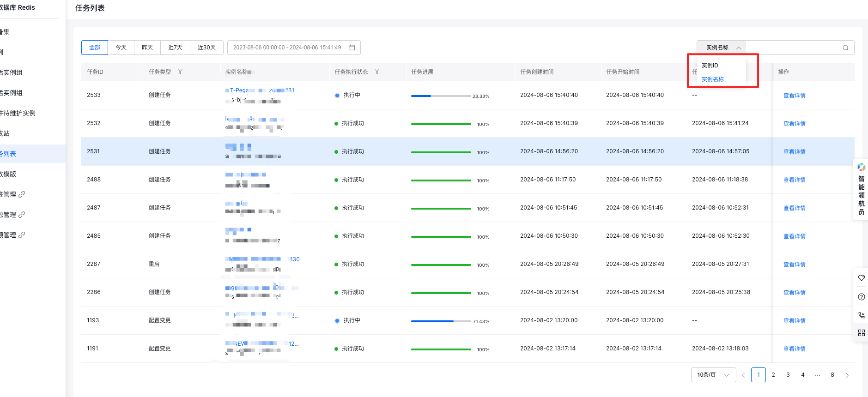
Task: Open the grid apps icon
Action: point(861,333)
